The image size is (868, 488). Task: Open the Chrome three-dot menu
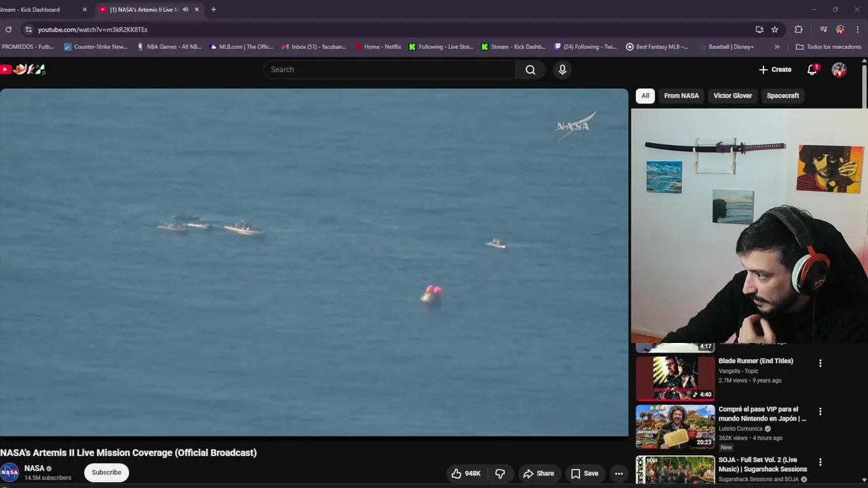858,29
